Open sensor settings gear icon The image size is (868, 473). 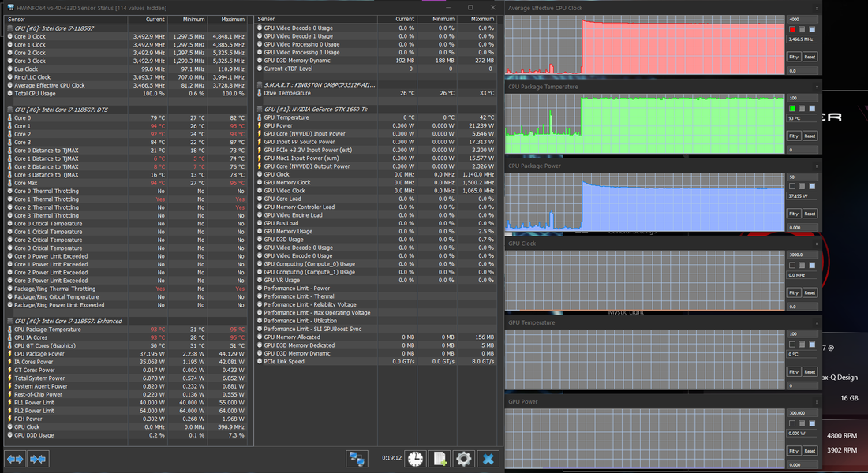click(x=463, y=459)
